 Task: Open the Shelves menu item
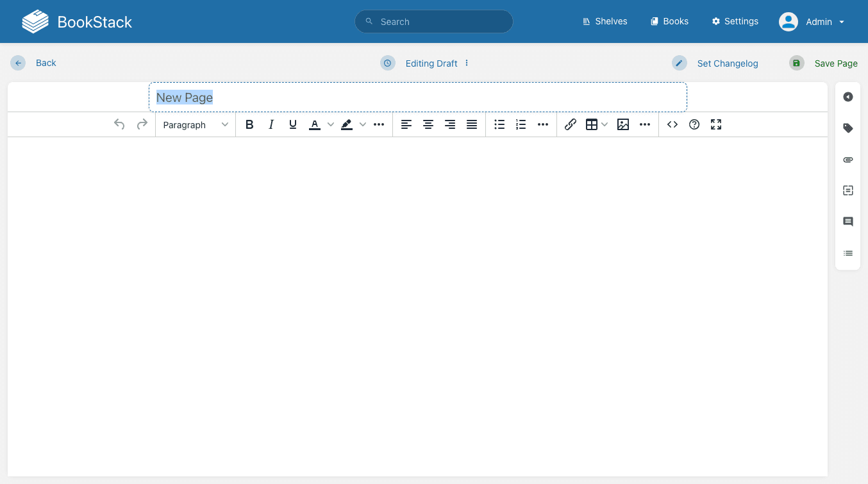coord(605,21)
